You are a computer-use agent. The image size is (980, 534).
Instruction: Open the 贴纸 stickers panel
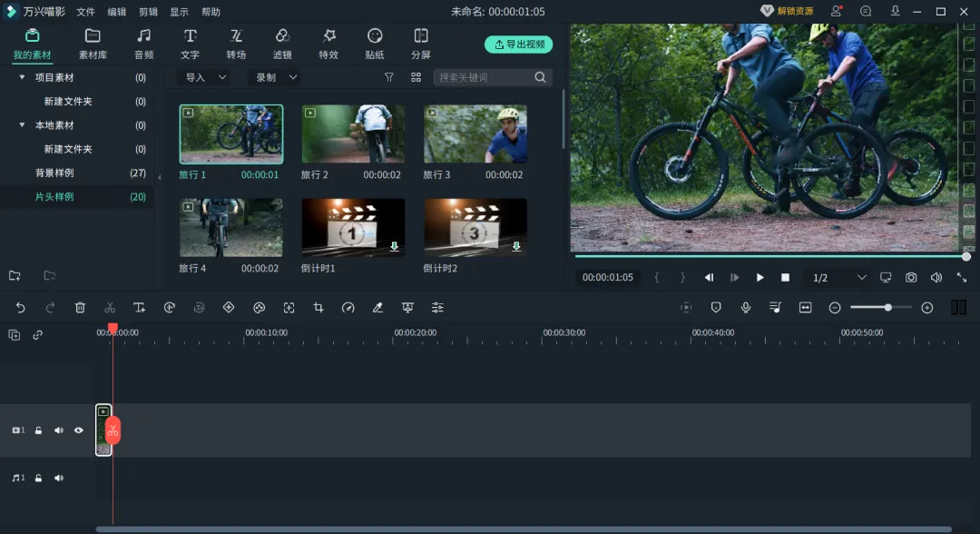(375, 43)
